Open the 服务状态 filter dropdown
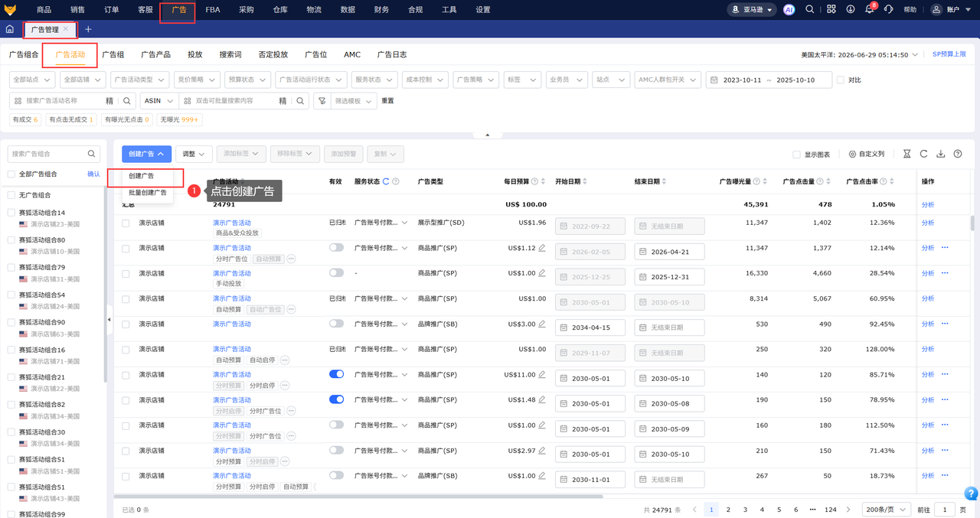This screenshot has height=518, width=980. click(373, 80)
